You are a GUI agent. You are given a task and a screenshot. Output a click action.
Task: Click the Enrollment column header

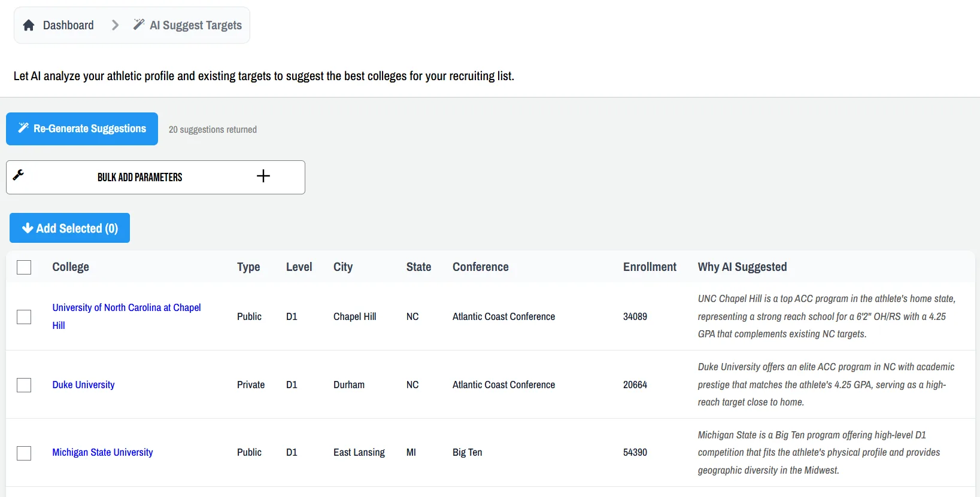pyautogui.click(x=650, y=267)
